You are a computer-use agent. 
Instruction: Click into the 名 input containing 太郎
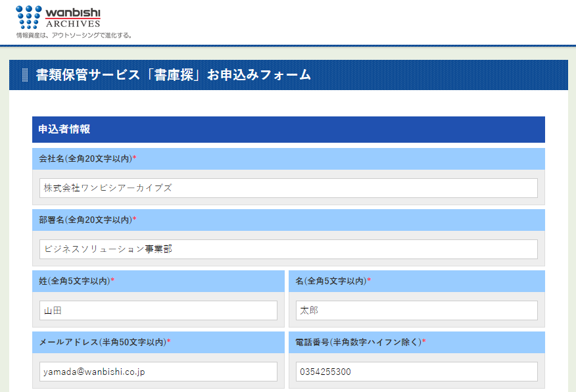pos(416,310)
